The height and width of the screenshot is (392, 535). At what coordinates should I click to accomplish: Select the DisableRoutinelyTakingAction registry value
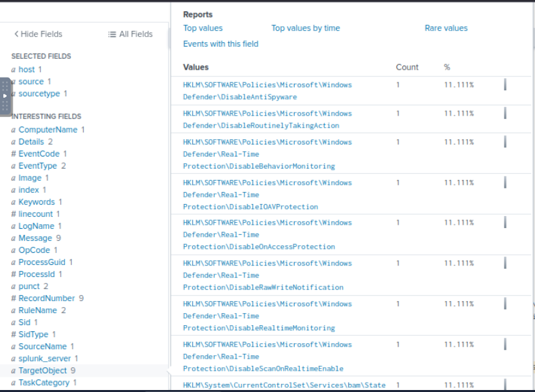point(267,120)
